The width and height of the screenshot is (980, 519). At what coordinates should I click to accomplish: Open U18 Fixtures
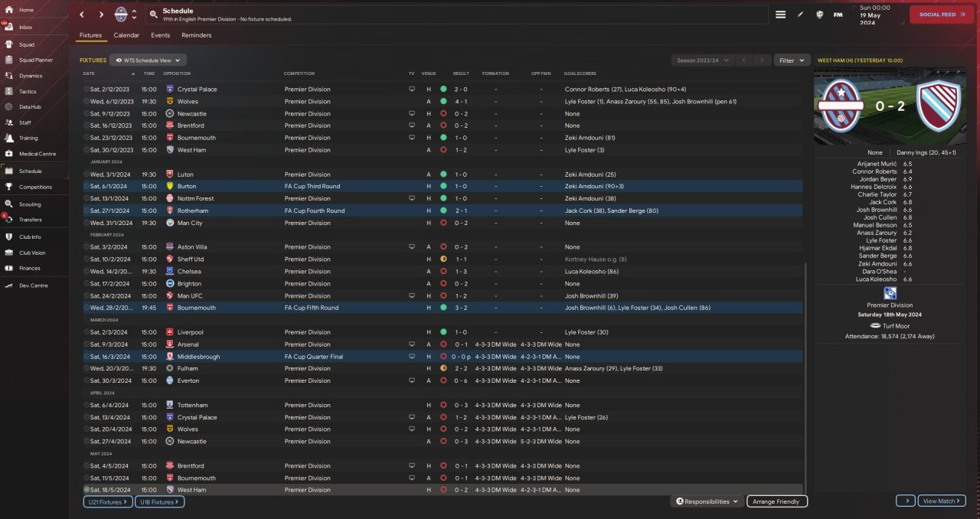[x=159, y=501]
